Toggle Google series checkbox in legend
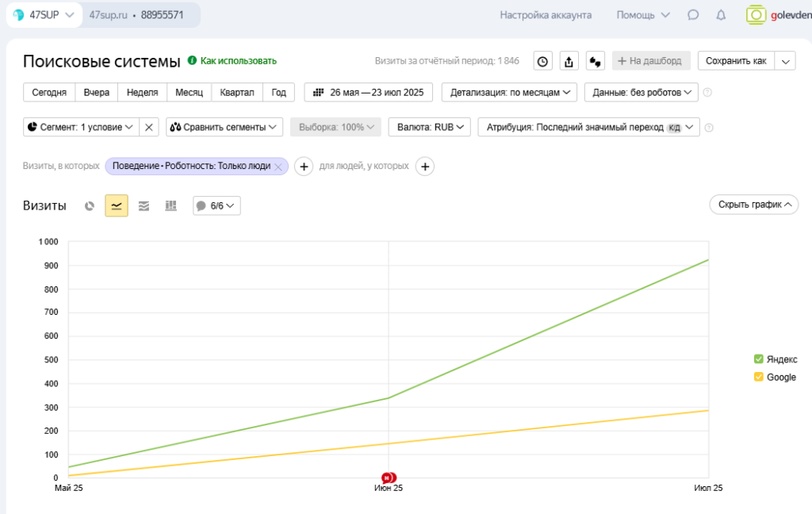Image resolution: width=812 pixels, height=514 pixels. pos(759,378)
